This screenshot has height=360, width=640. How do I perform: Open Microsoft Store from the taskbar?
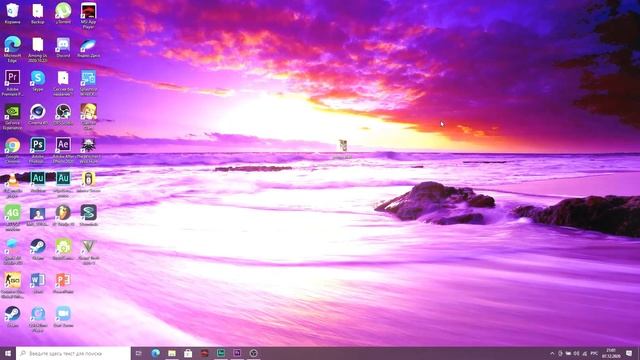pos(188,353)
